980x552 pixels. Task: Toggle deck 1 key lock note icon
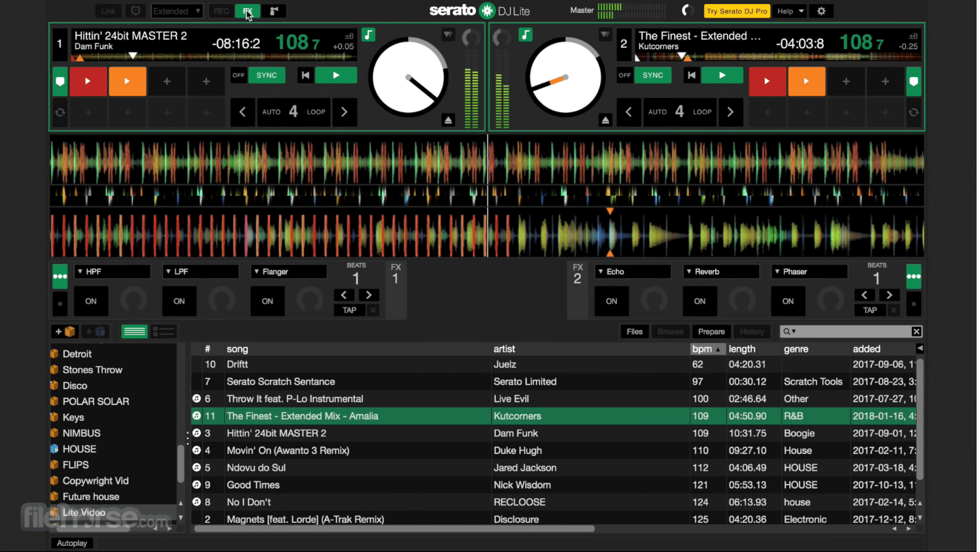tap(368, 34)
